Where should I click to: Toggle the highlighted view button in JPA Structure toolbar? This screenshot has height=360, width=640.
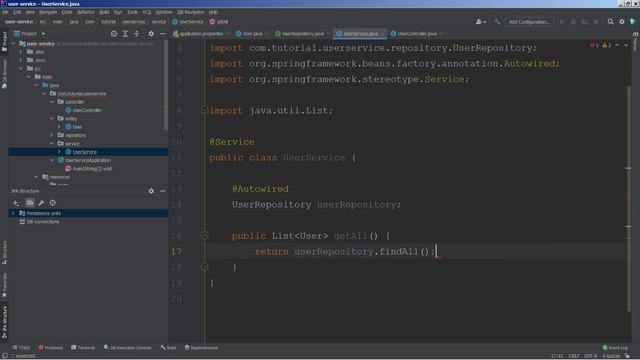pyautogui.click(x=30, y=203)
